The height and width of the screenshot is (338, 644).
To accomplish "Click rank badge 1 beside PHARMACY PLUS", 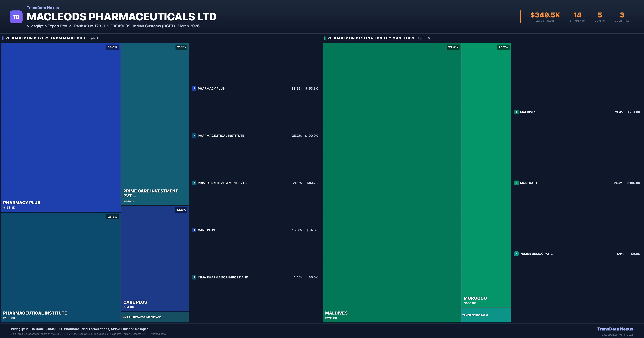I will coord(194,88).
